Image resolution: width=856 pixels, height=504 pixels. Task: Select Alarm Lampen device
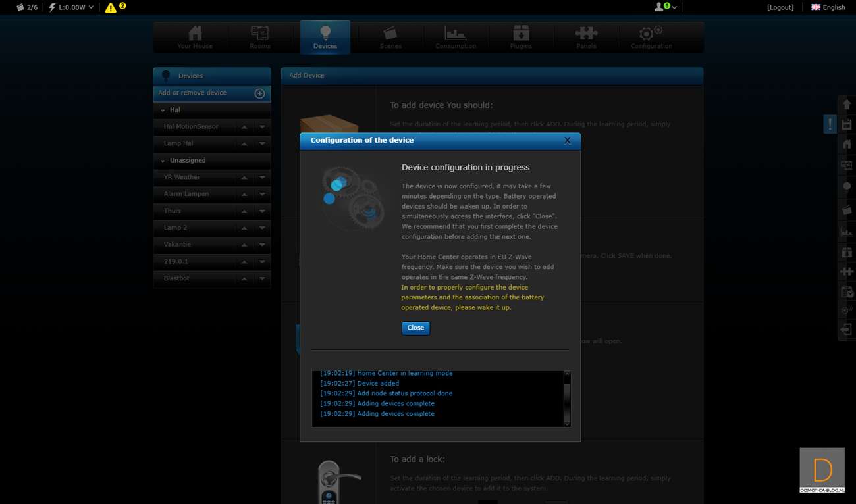point(186,194)
